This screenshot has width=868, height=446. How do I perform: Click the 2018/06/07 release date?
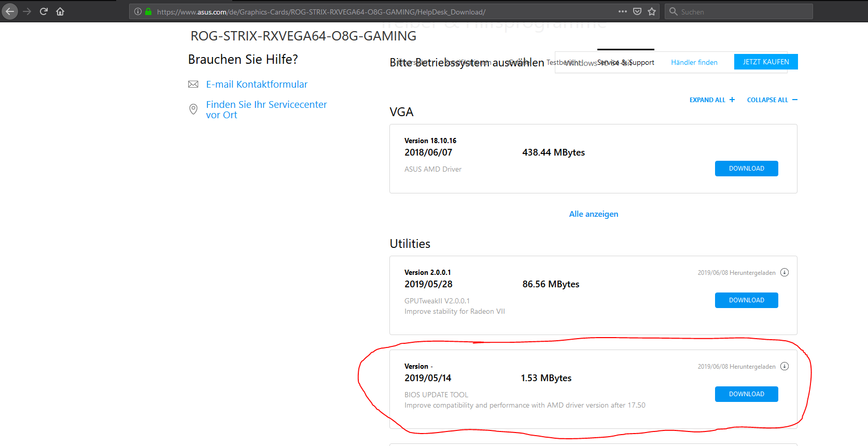[428, 152]
